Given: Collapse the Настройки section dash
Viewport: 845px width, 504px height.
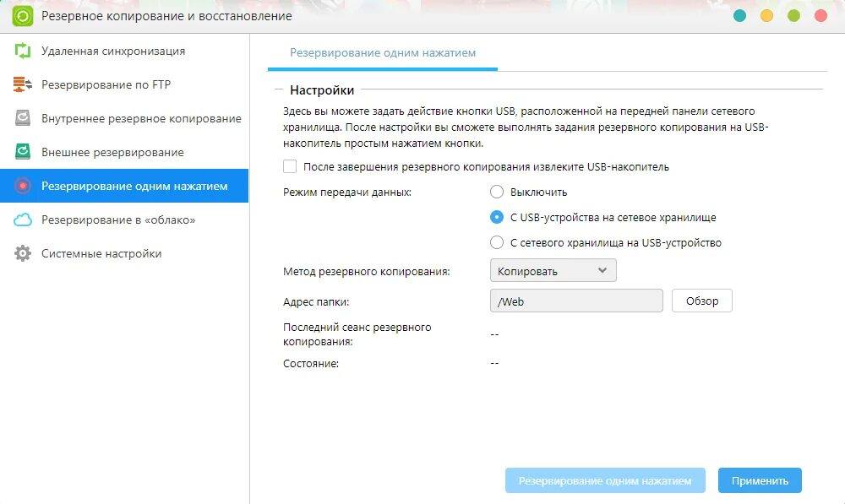Looking at the screenshot, I should pyautogui.click(x=279, y=89).
